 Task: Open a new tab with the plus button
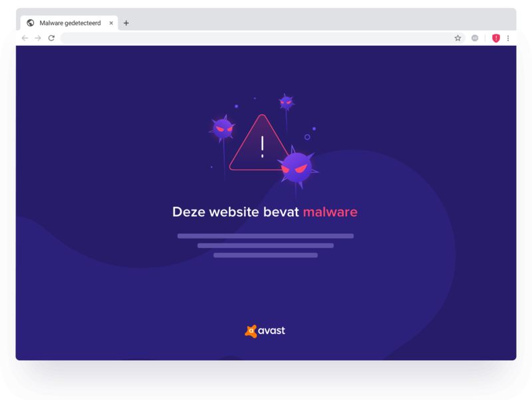point(126,23)
